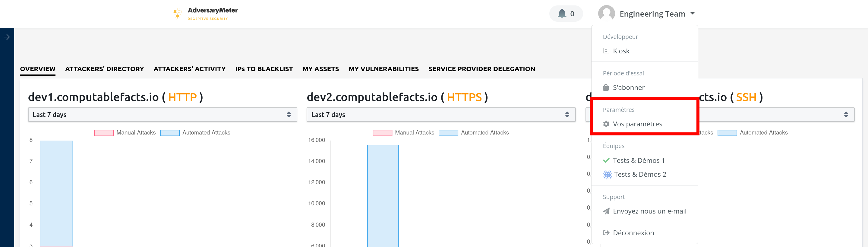This screenshot has width=868, height=247.
Task: Switch to the Attackers' Directory tab
Action: click(x=104, y=69)
